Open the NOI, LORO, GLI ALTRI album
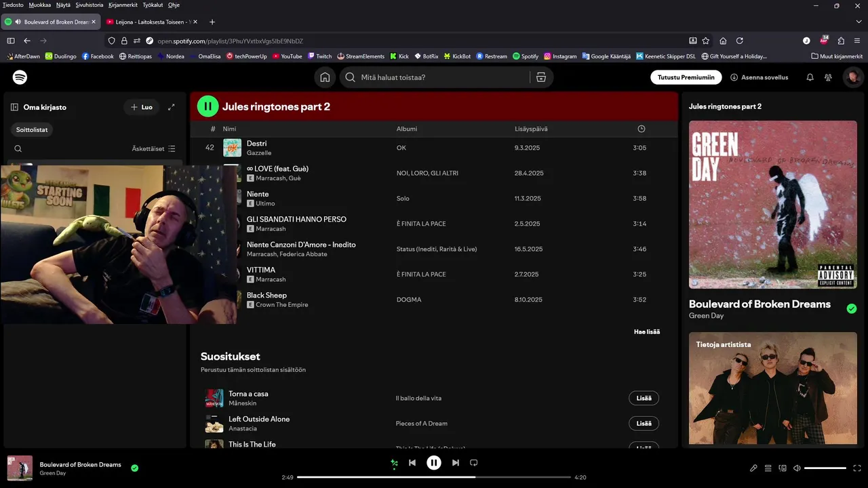Screen dimensions: 868x488 [427, 173]
